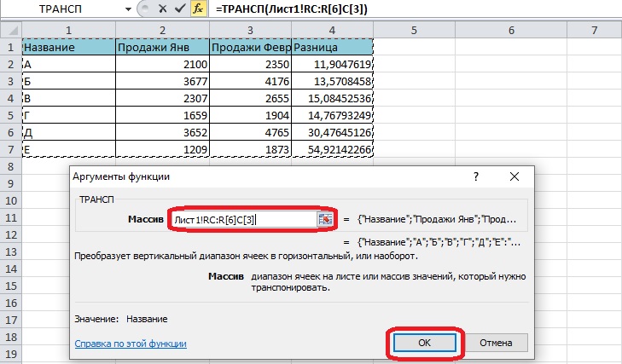Select cell with value 1873
Viewport: 622px width, 364px height.
250,149
